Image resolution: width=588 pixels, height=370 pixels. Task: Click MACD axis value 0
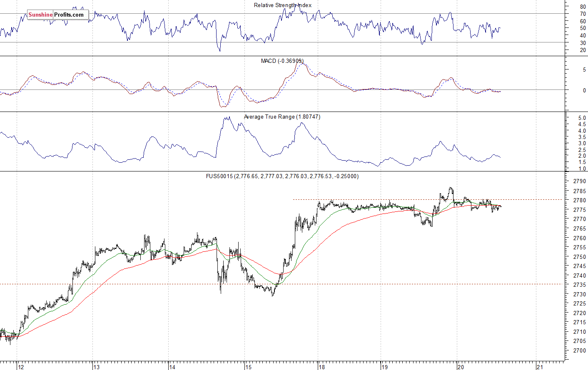(x=584, y=90)
